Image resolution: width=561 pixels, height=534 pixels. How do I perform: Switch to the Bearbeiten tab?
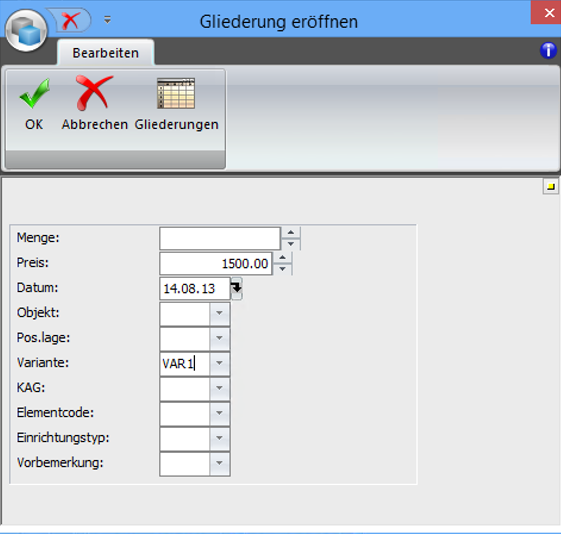pyautogui.click(x=106, y=53)
